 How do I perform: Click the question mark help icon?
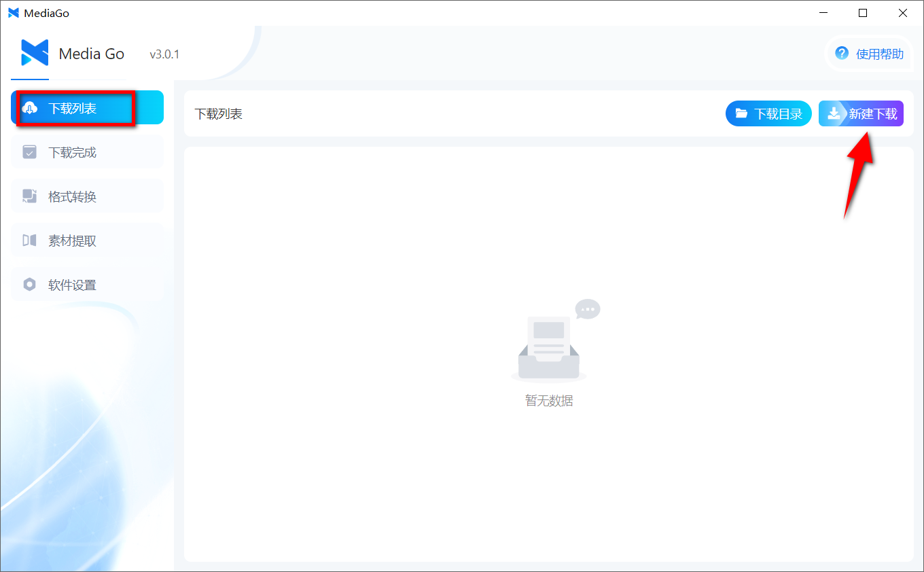[x=842, y=53]
